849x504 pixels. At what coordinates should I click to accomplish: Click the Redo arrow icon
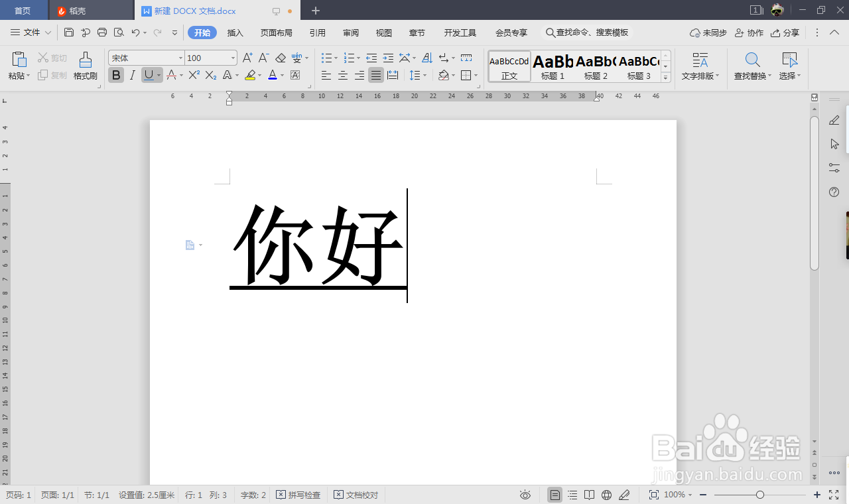click(x=157, y=32)
